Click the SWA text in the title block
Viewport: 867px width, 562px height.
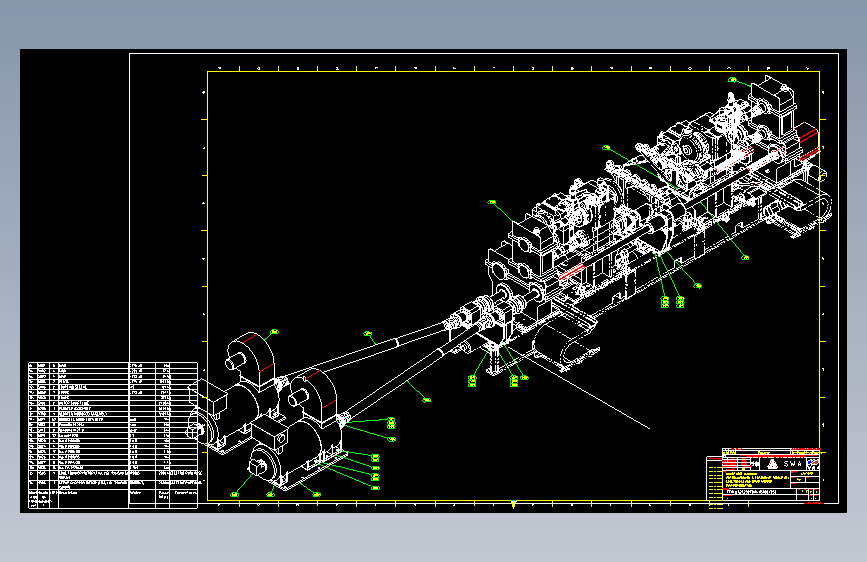coord(793,464)
